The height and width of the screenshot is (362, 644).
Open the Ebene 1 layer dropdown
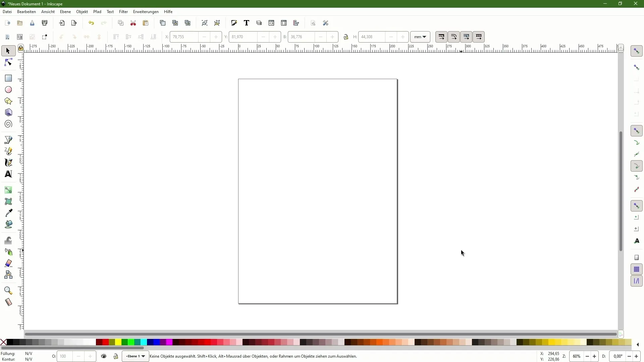(x=136, y=356)
